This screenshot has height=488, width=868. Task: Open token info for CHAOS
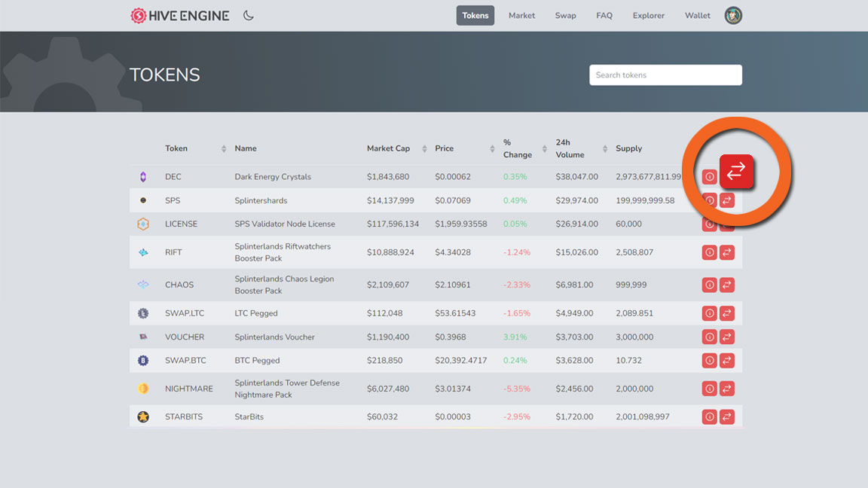click(x=709, y=285)
